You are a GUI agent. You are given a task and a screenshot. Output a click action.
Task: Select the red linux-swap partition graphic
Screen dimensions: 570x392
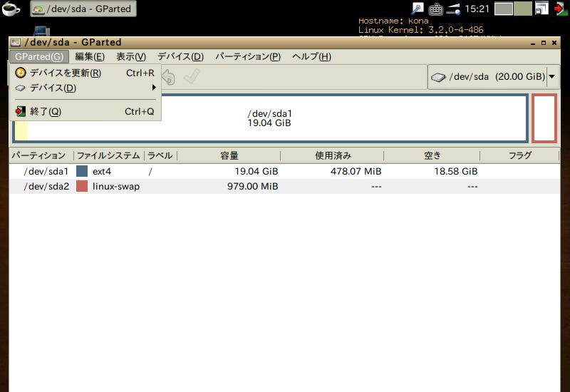coord(544,118)
